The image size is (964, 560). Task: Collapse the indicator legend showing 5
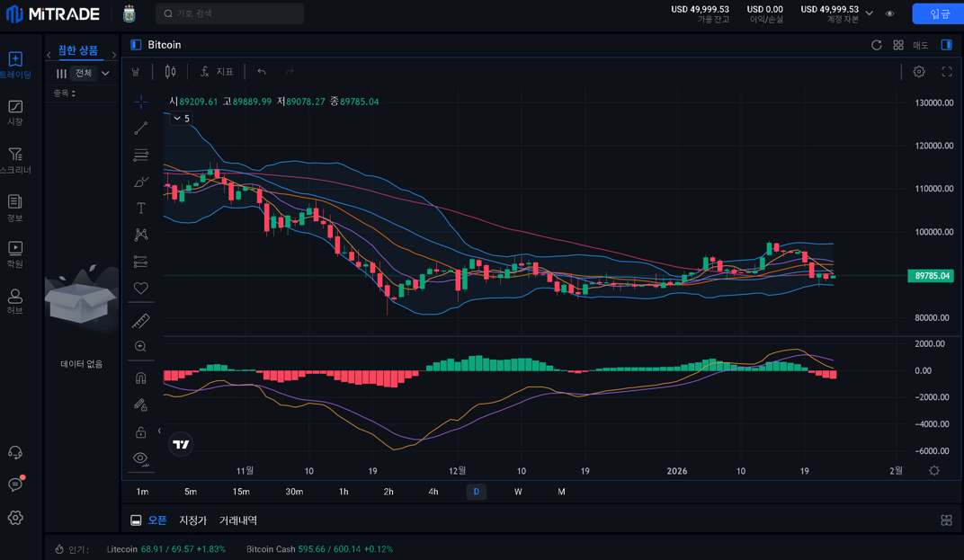(x=176, y=119)
